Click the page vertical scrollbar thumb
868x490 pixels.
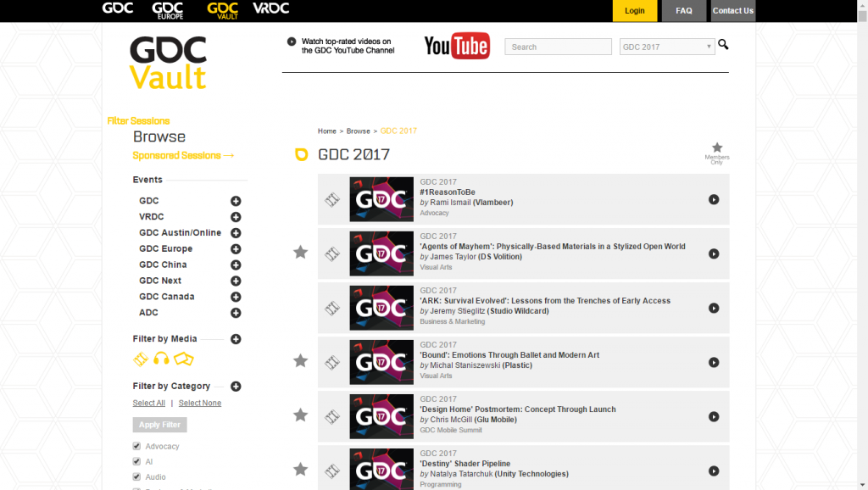tap(862, 15)
